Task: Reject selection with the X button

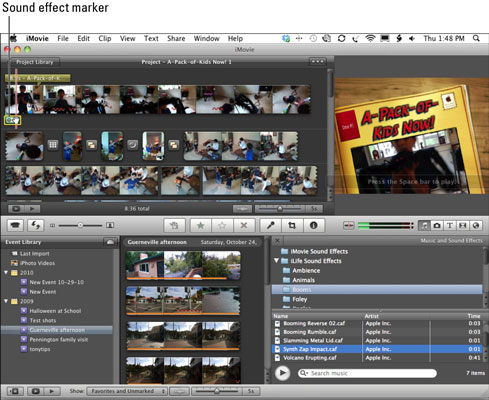Action: [x=244, y=225]
